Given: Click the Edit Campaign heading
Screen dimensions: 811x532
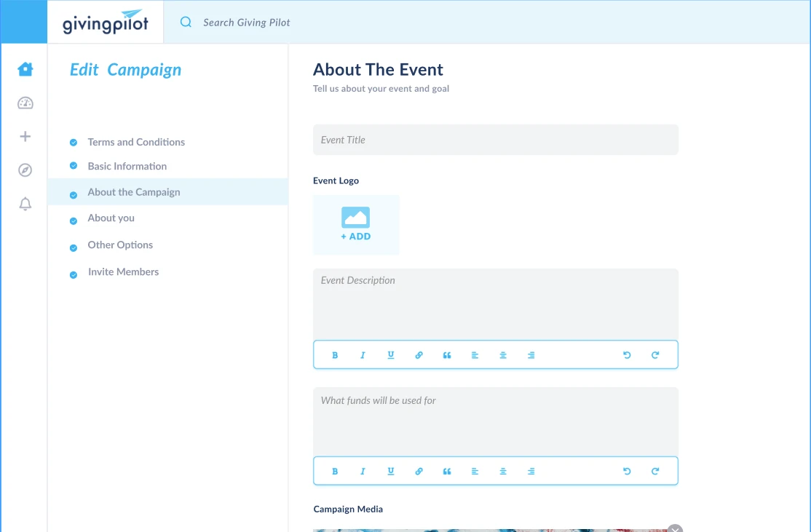Looking at the screenshot, I should click(x=126, y=70).
